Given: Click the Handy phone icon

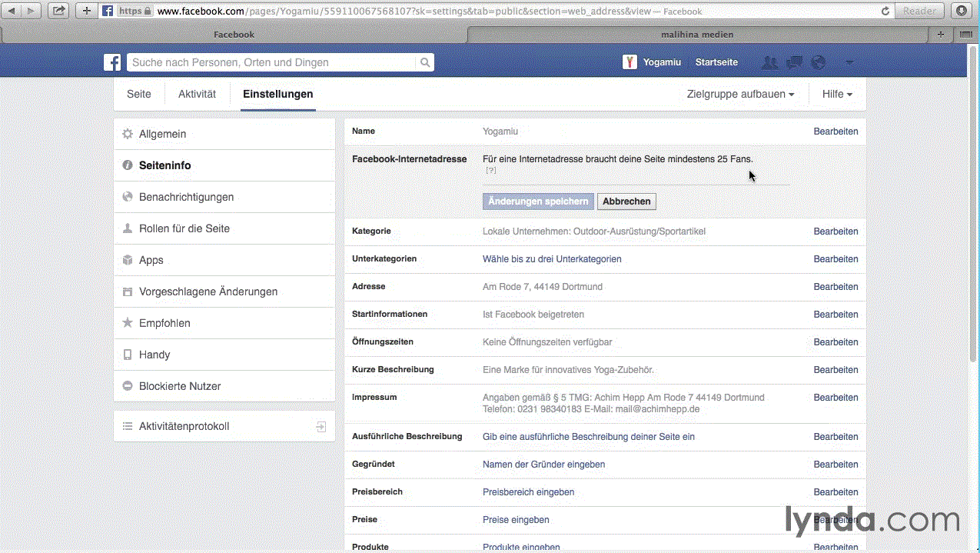Looking at the screenshot, I should 128,355.
